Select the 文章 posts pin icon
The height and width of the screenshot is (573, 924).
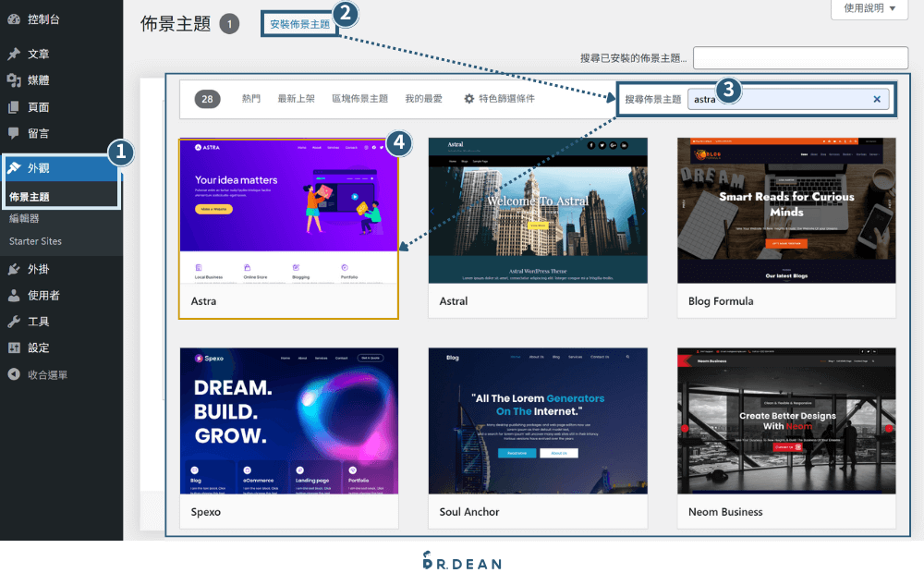pos(13,53)
